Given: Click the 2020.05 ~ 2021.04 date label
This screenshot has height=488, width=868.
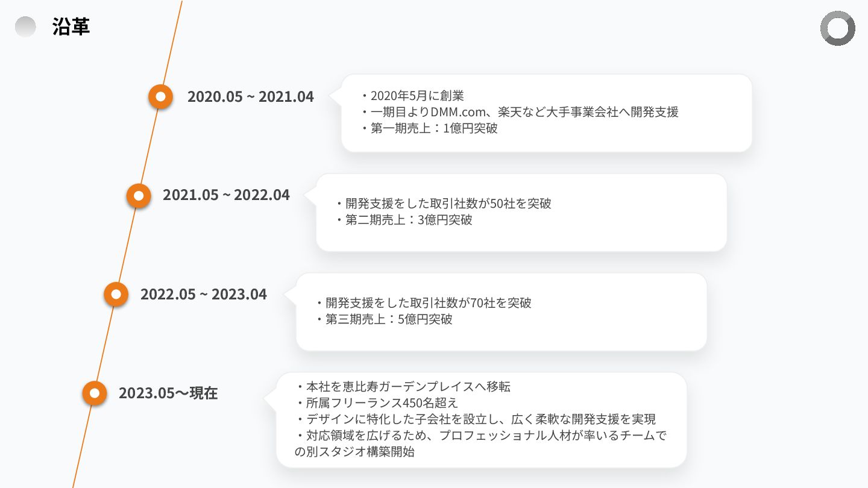Looking at the screenshot, I should pyautogui.click(x=250, y=96).
